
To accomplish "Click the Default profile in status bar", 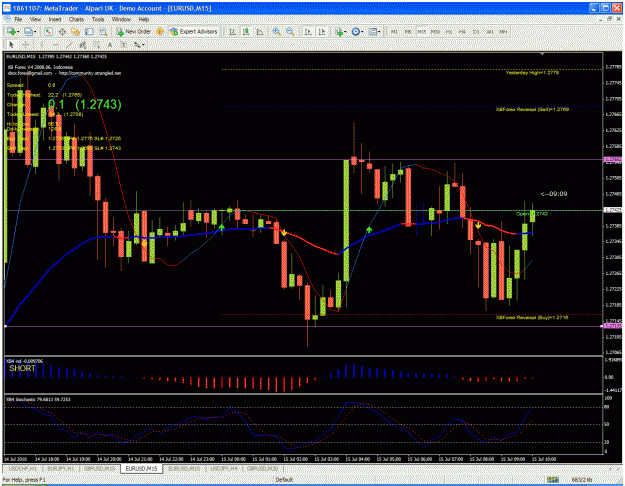I will coord(284,480).
